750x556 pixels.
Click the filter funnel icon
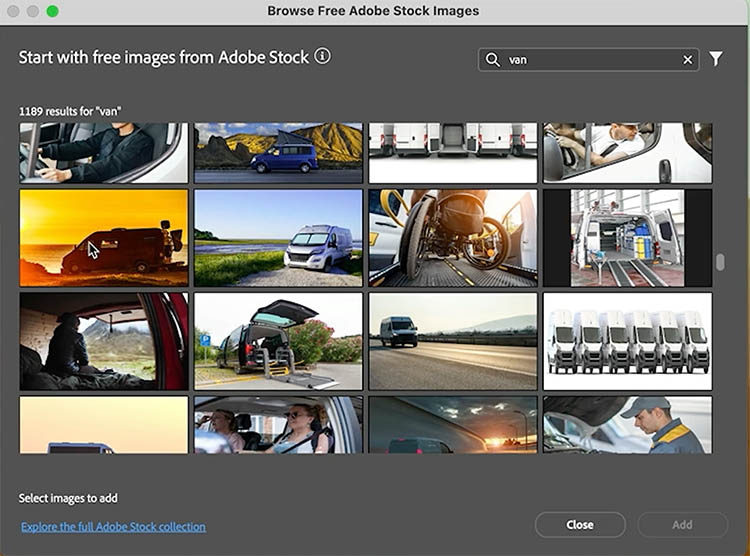click(716, 60)
